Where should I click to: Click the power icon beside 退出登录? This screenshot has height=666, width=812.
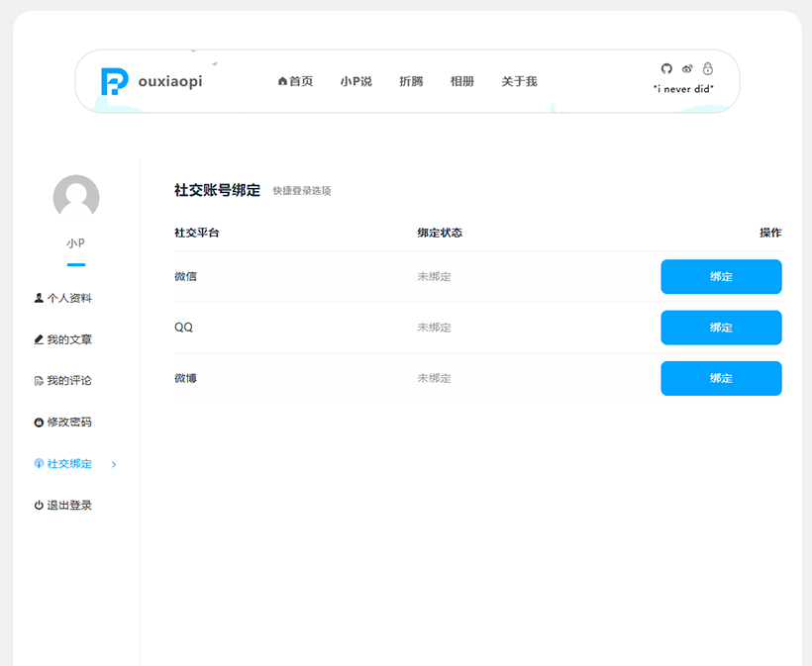39,505
